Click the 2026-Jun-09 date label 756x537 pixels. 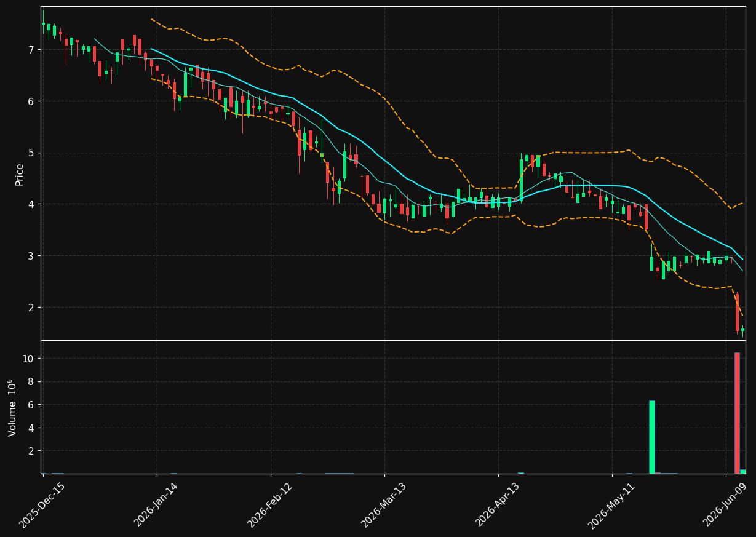[x=725, y=505]
